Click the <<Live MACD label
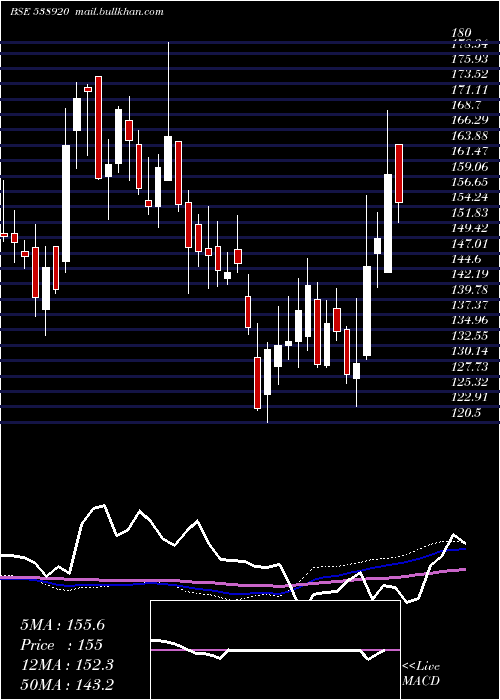 pos(421,674)
